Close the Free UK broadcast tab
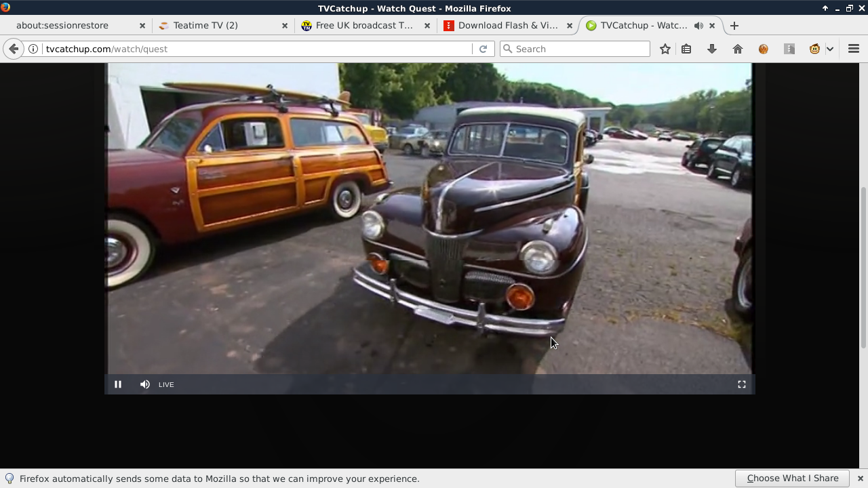Viewport: 868px width, 488px height. click(x=427, y=25)
